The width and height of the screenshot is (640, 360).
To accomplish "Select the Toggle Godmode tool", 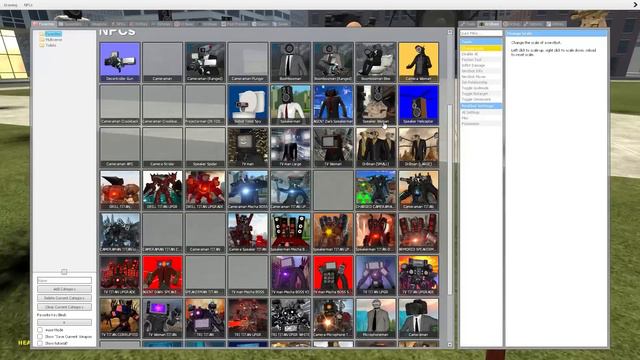I will [x=481, y=88].
